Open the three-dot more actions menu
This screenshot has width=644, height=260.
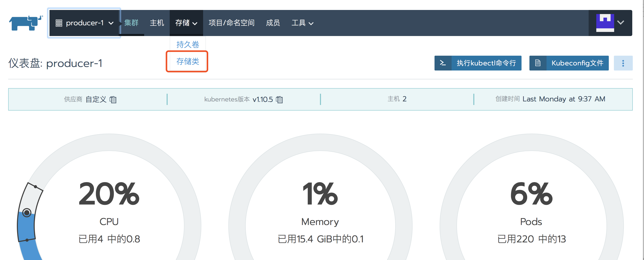623,63
